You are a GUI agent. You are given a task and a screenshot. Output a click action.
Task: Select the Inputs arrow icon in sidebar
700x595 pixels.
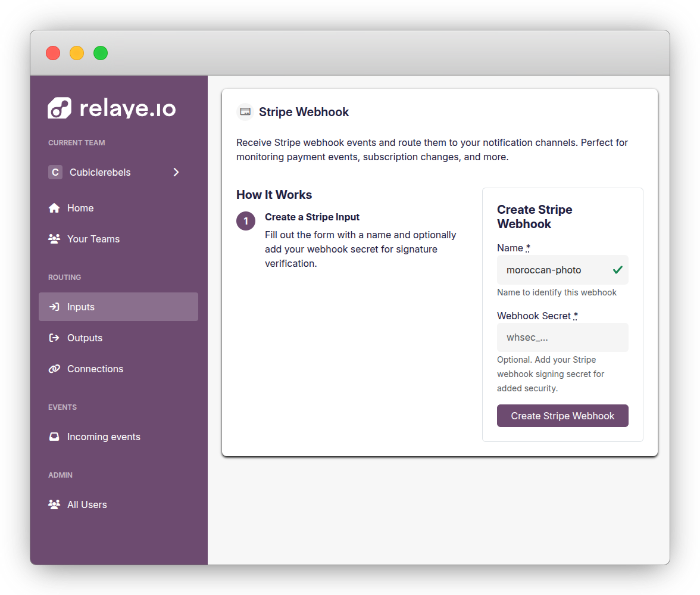click(x=54, y=306)
